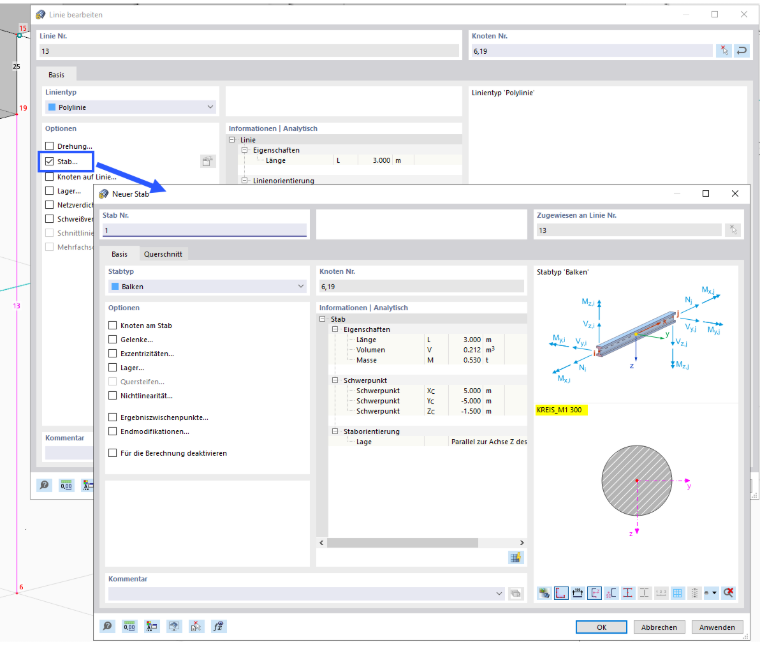Viewport: 760px width, 645px height.
Task: Click the cursor with red X icon in Neuer Stab footer
Action: pos(196,626)
